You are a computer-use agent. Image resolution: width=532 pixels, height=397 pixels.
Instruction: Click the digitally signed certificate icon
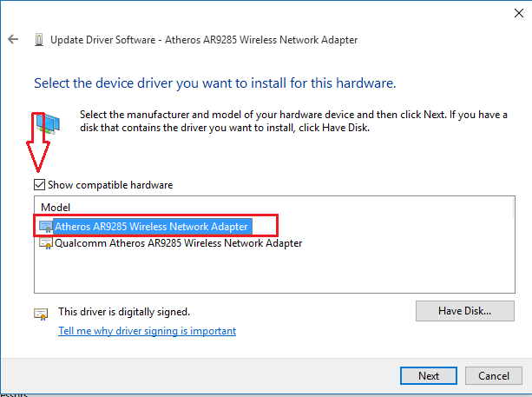pyautogui.click(x=40, y=313)
